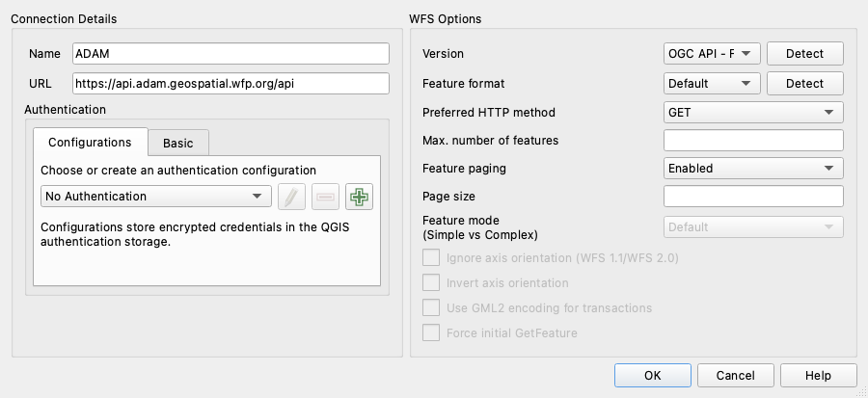Click the 'Feature mode (Simple vs Complex)' label

point(480,227)
